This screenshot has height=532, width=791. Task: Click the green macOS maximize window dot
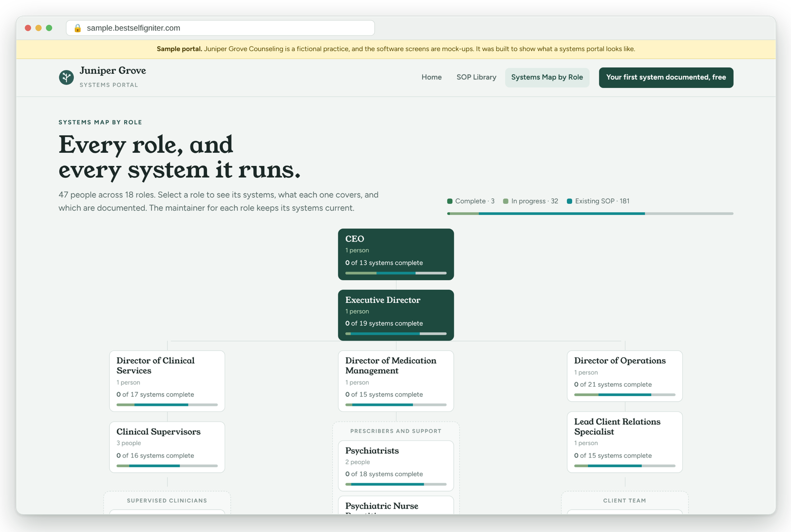pyautogui.click(x=49, y=28)
